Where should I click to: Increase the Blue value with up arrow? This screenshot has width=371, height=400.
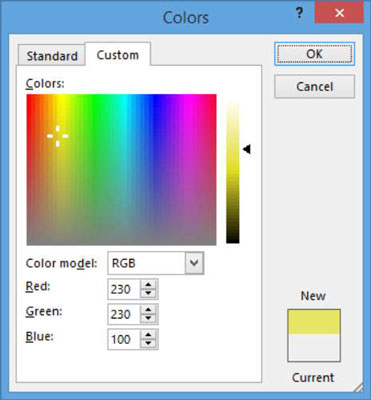point(148,335)
